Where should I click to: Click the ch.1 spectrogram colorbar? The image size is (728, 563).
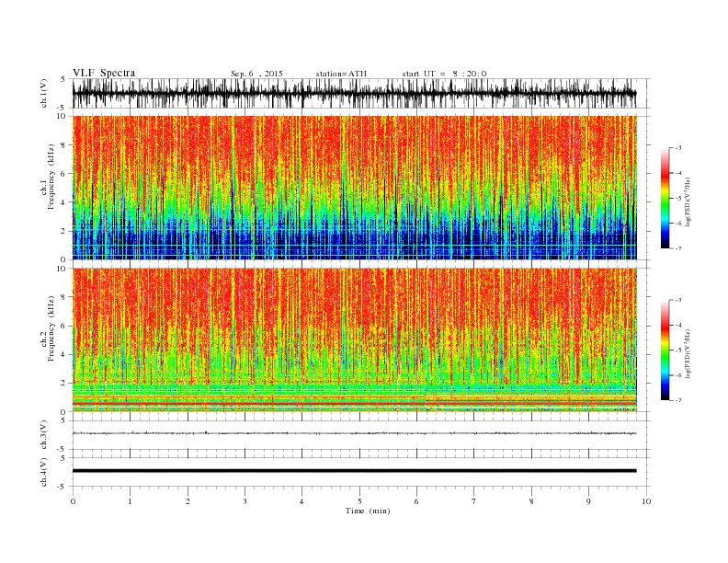665,199
